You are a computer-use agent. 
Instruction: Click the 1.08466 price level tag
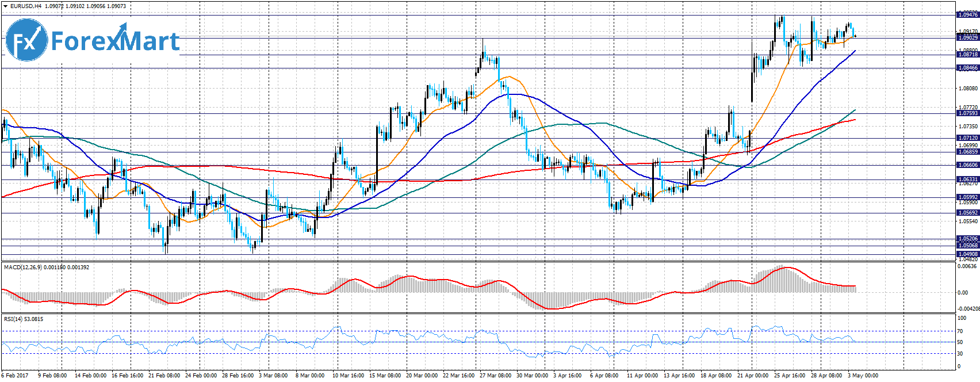pos(967,68)
